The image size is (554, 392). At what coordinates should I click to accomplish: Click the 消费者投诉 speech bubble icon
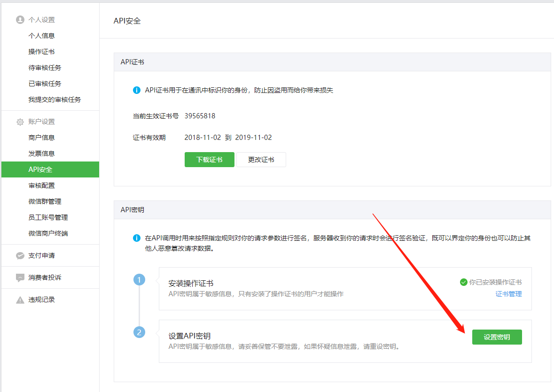[x=20, y=278]
